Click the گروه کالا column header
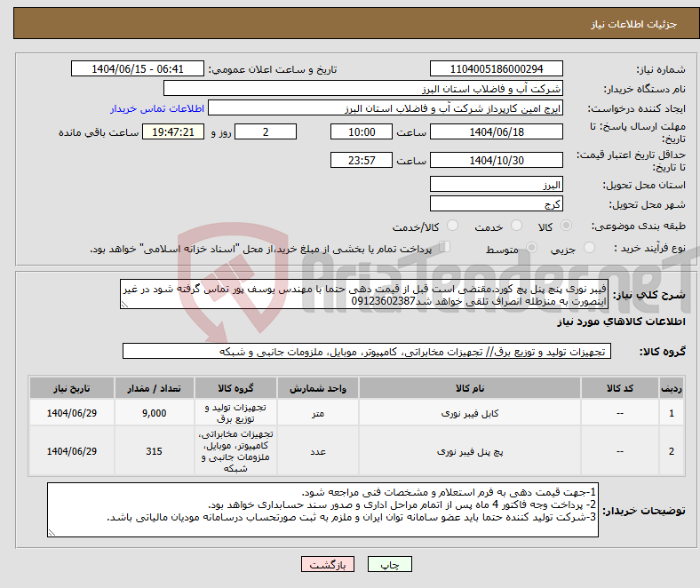The width and height of the screenshot is (700, 588). click(235, 388)
